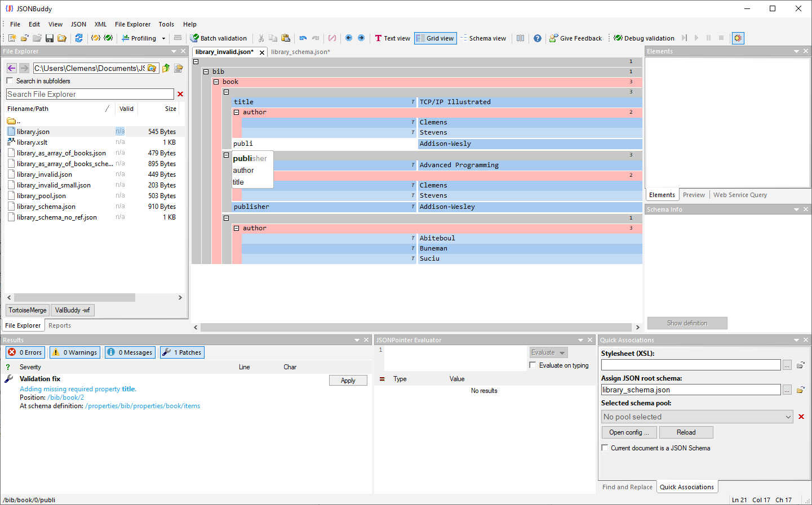Click the wrench Validation fix icon

click(x=8, y=379)
